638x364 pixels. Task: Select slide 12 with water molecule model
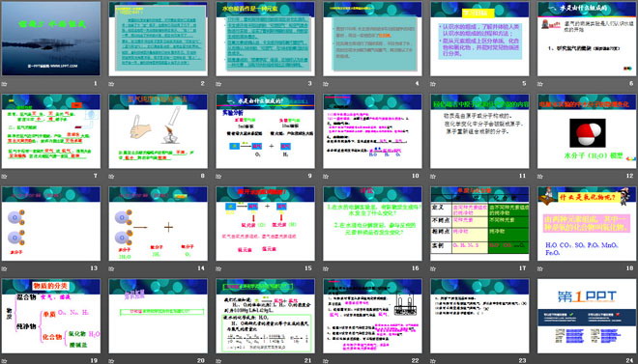[587, 131]
